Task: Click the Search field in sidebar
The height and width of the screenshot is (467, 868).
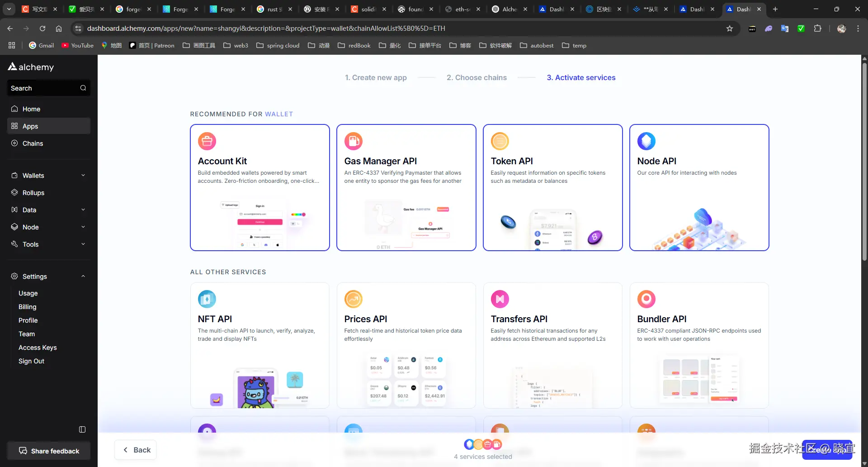Action: click(49, 88)
